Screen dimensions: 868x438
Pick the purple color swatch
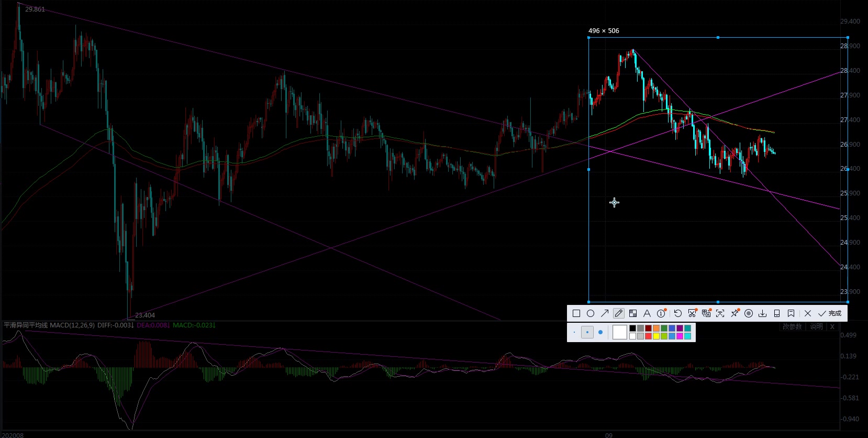tap(680, 328)
